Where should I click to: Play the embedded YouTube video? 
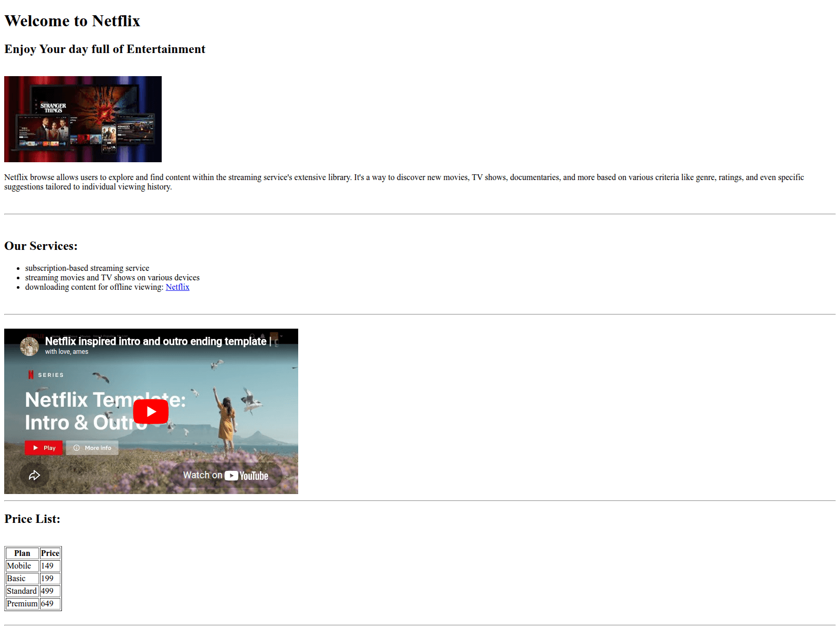151,412
